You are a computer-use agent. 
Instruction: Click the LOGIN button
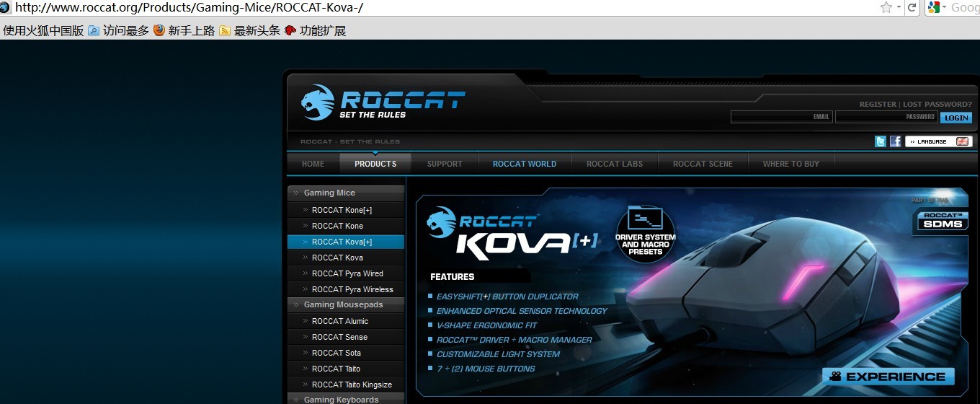(956, 118)
